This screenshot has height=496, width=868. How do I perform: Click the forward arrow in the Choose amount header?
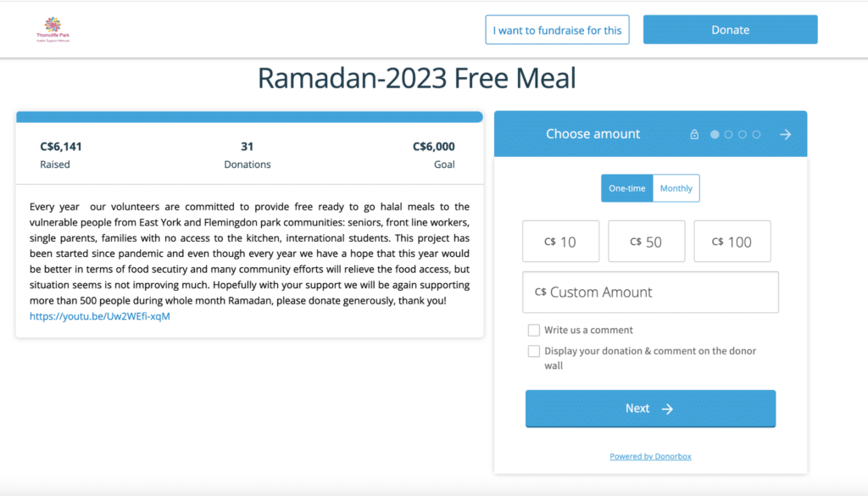coord(785,134)
